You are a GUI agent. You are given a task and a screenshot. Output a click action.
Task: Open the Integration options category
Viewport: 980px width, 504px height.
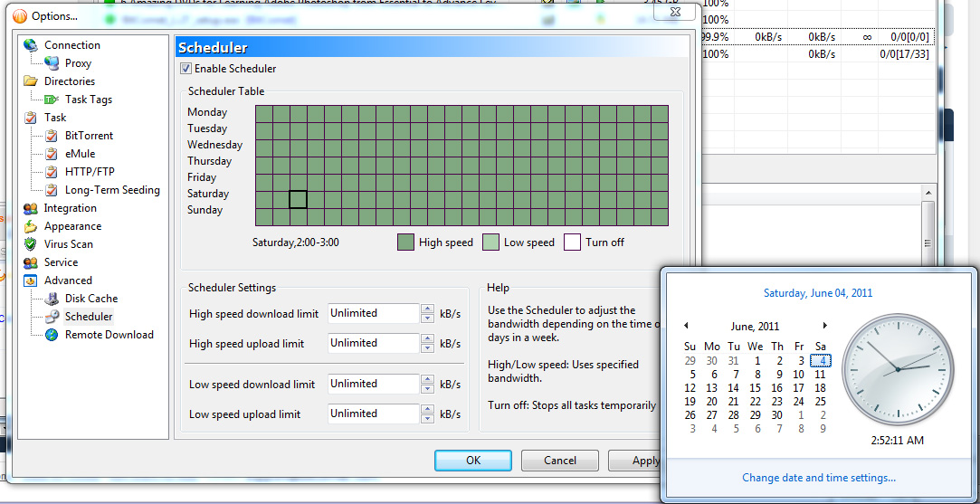[70, 208]
